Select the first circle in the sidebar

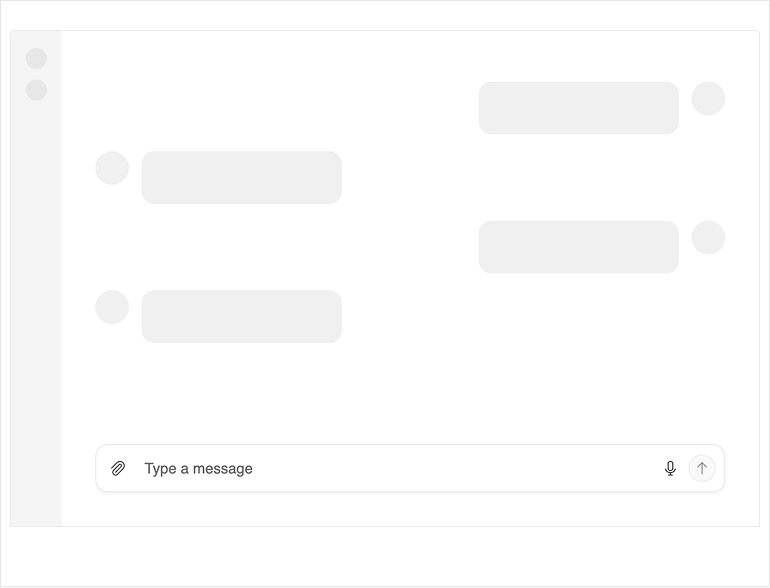[x=36, y=59]
